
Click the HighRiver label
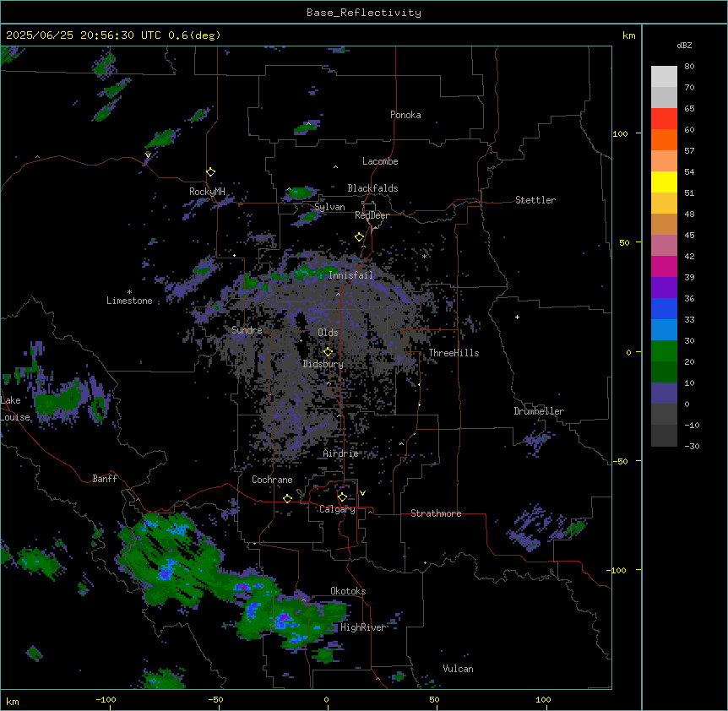tap(363, 627)
